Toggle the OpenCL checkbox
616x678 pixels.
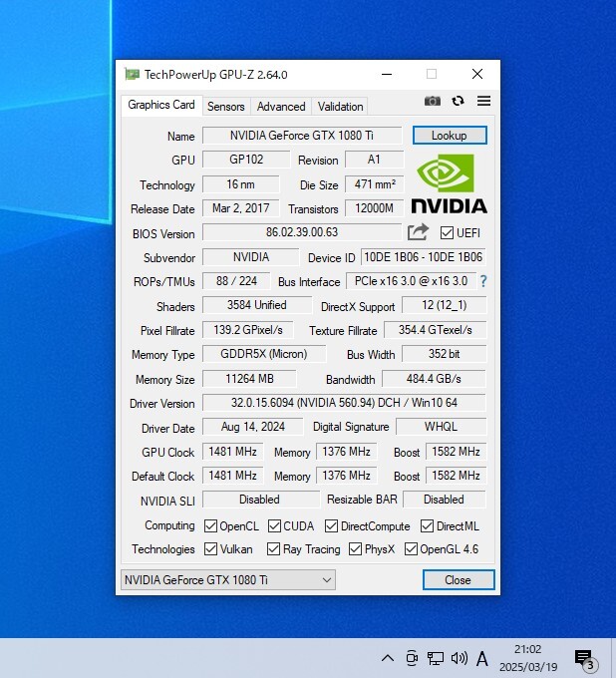(210, 525)
